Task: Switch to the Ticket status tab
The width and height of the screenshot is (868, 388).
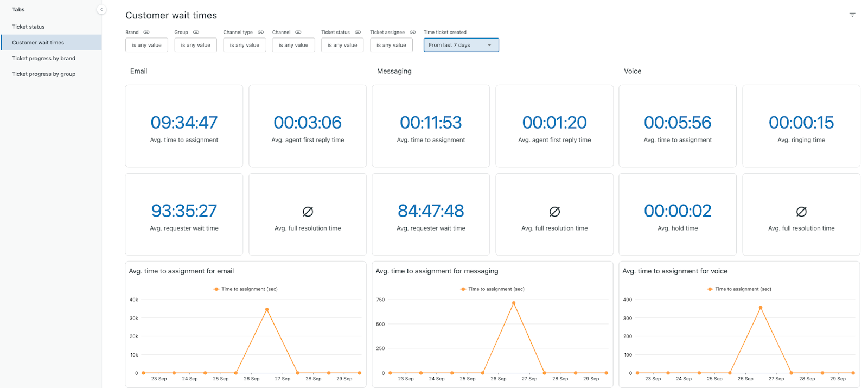Action: click(29, 27)
